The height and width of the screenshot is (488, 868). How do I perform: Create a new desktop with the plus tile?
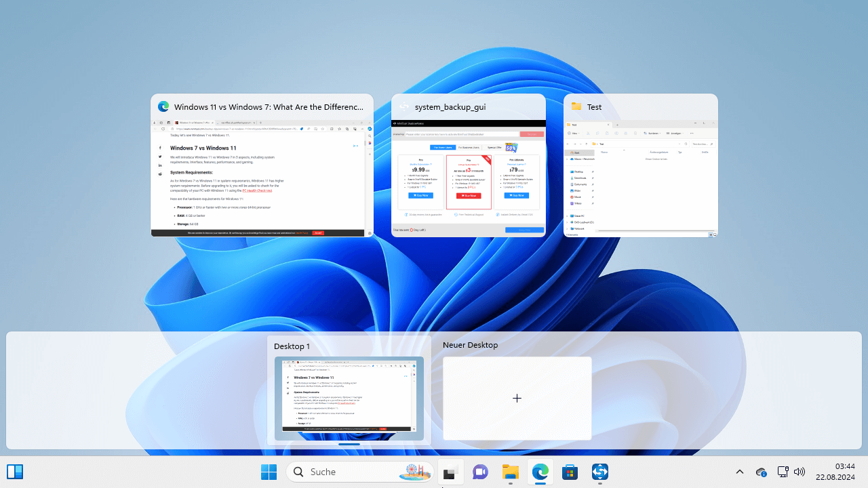pyautogui.click(x=517, y=399)
